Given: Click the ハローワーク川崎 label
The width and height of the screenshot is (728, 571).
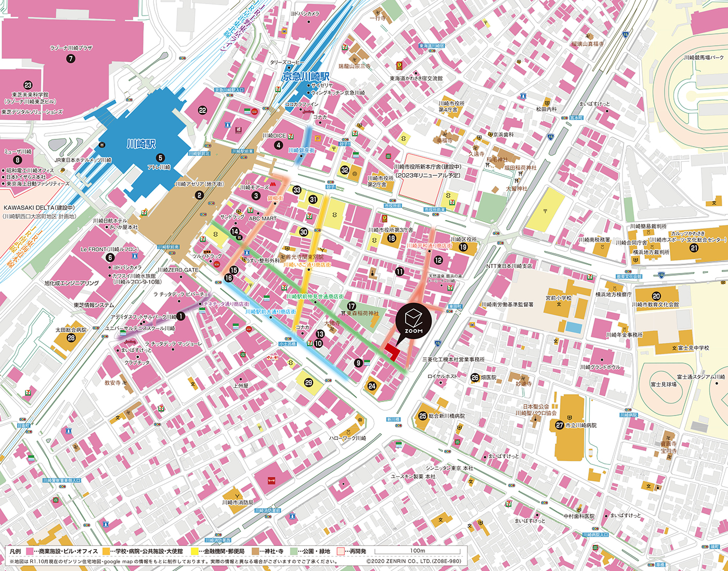Looking at the screenshot, I should click(x=347, y=438).
